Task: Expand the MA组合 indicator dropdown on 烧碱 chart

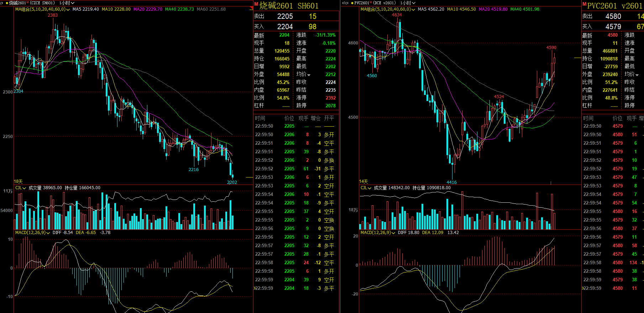Action: pyautogui.click(x=68, y=10)
